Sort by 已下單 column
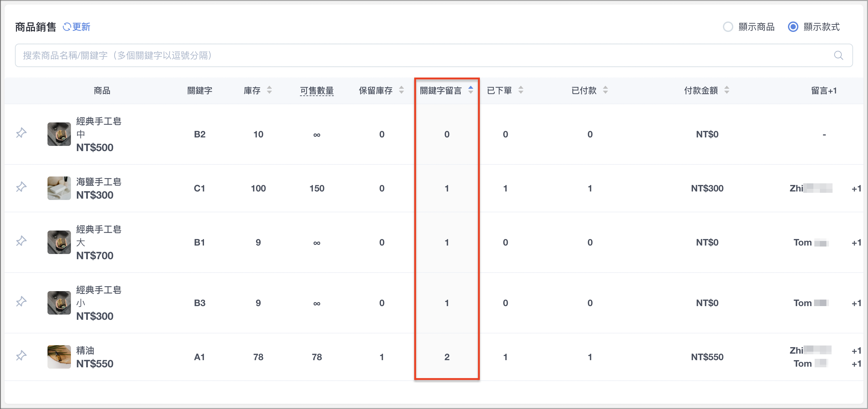 521,90
